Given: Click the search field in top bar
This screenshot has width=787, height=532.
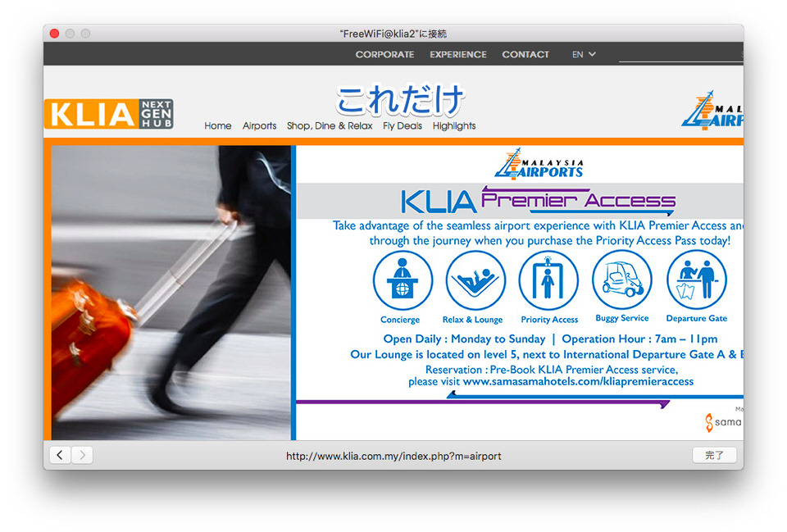Looking at the screenshot, I should click(x=681, y=54).
